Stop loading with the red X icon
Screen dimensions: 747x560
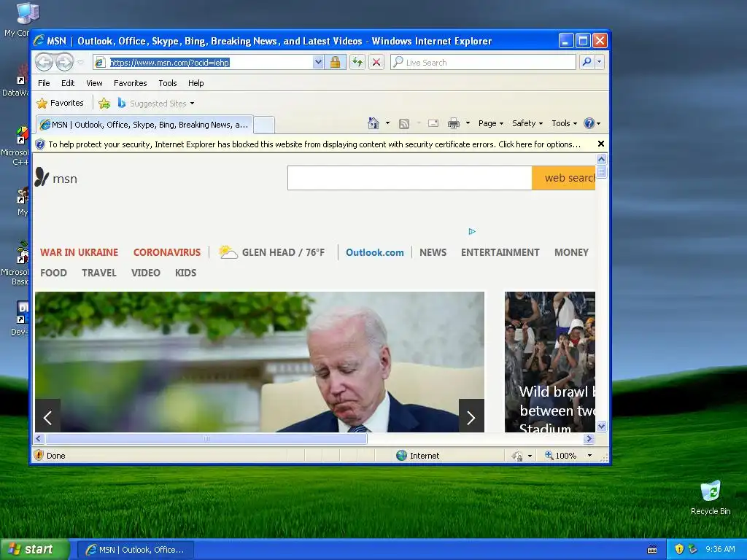coord(376,62)
